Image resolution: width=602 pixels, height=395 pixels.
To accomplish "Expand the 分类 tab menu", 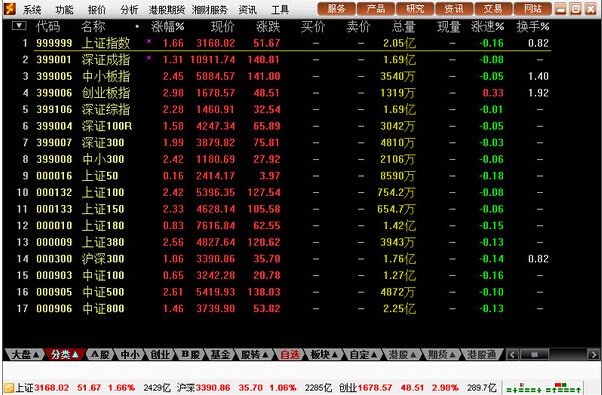I will click(64, 354).
